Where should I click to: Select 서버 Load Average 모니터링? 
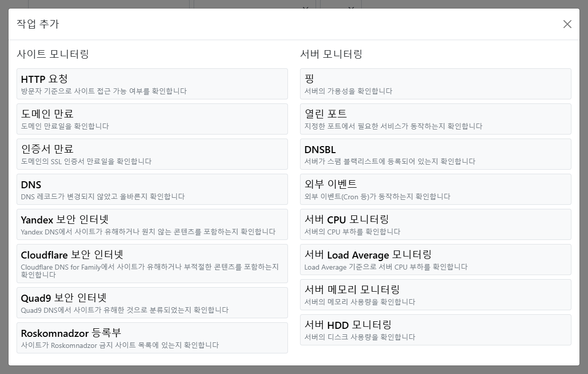pyautogui.click(x=435, y=259)
